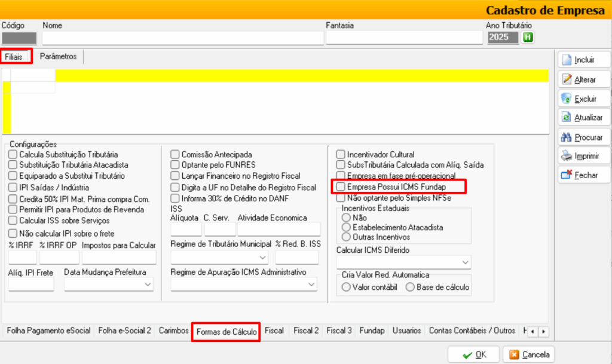This screenshot has width=612, height=364.
Task: Select Estabelecimento Atacadista radio option
Action: (345, 228)
